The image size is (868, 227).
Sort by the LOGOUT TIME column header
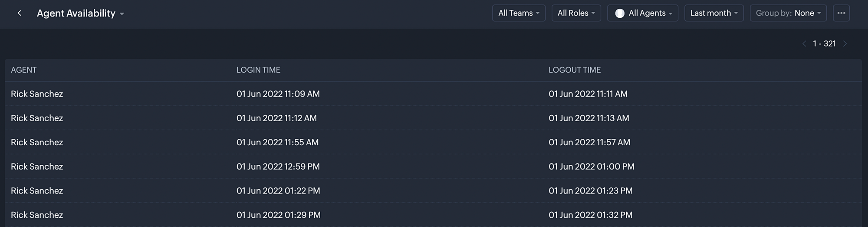click(575, 70)
